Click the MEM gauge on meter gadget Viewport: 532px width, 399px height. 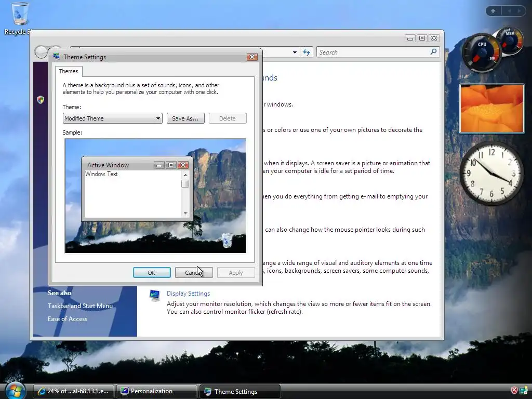510,41
